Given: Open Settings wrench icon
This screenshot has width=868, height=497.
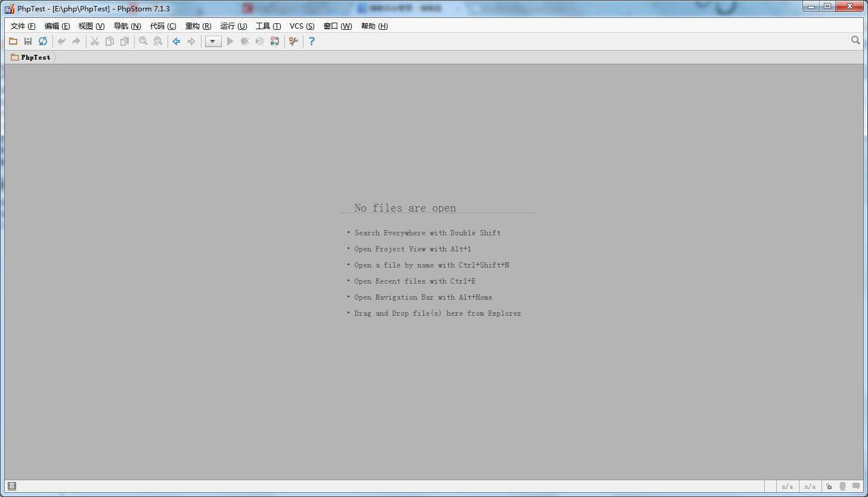Looking at the screenshot, I should 293,41.
